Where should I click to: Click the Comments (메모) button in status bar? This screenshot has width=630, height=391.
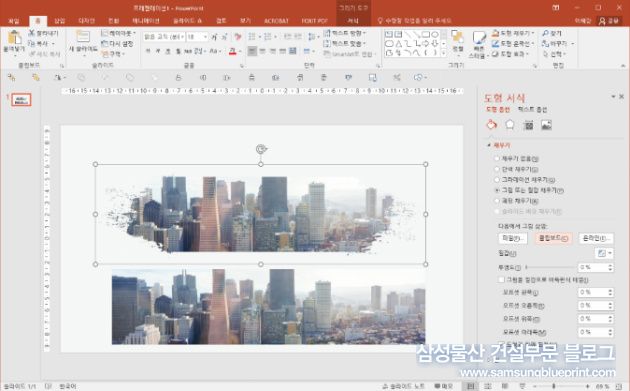(x=444, y=386)
